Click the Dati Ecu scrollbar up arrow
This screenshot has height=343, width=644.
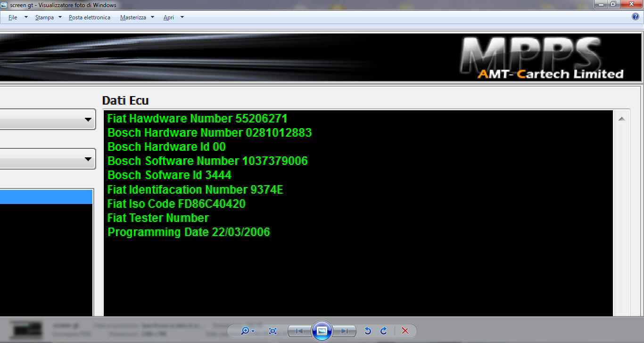pos(621,119)
